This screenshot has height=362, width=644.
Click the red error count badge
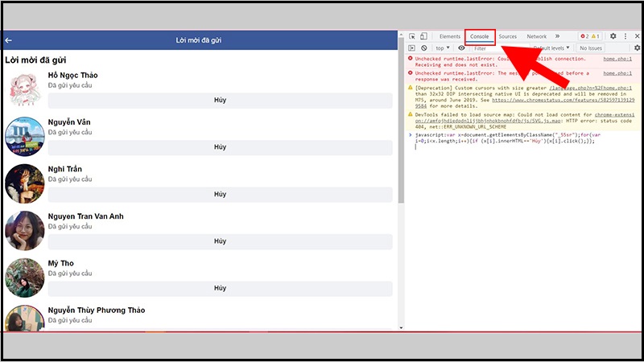tap(584, 36)
